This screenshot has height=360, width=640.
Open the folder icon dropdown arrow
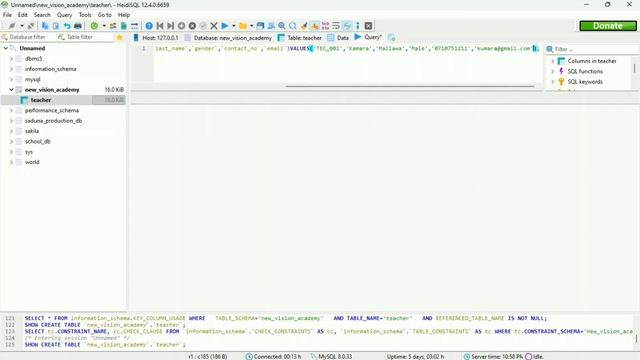[x=251, y=26]
